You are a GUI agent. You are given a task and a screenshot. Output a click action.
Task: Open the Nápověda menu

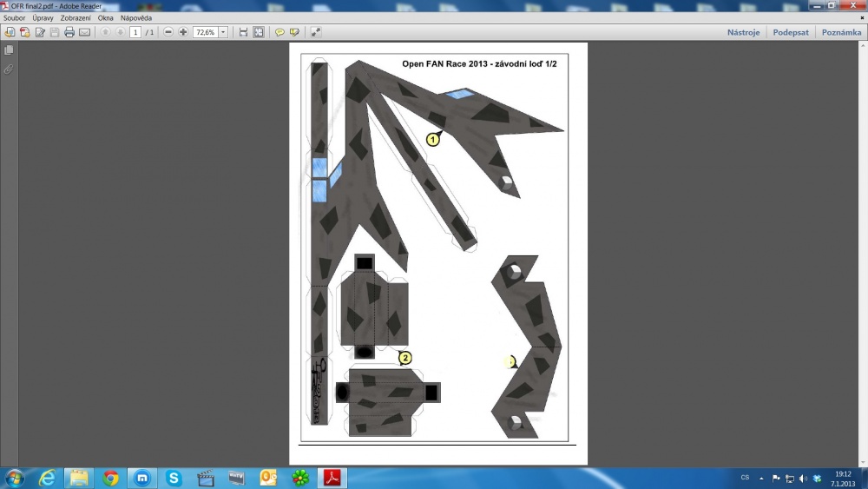[136, 17]
